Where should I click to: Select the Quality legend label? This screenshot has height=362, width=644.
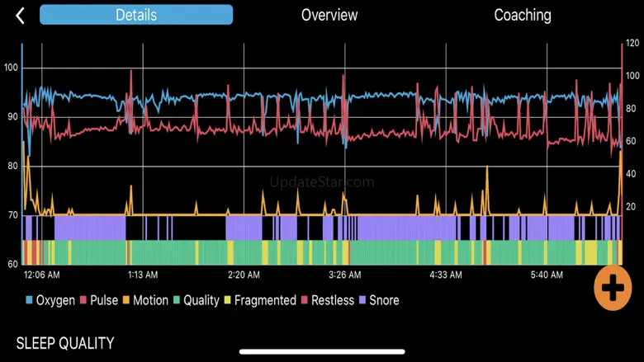pos(201,300)
